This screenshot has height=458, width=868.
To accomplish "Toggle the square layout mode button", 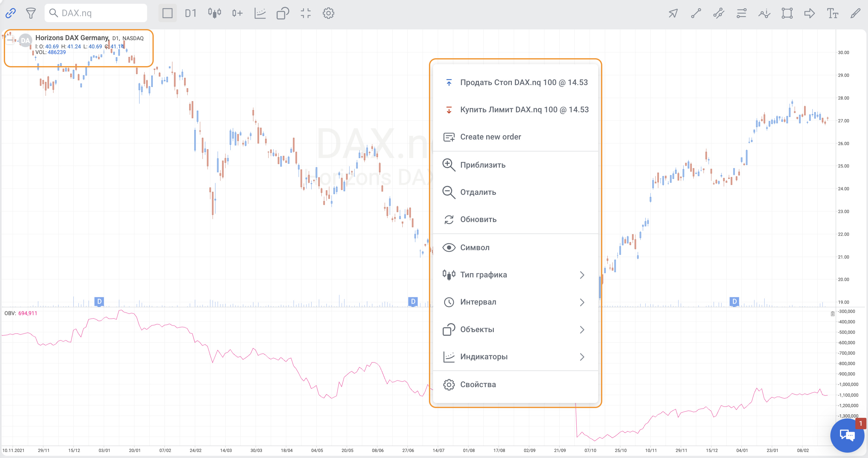I will [x=167, y=13].
